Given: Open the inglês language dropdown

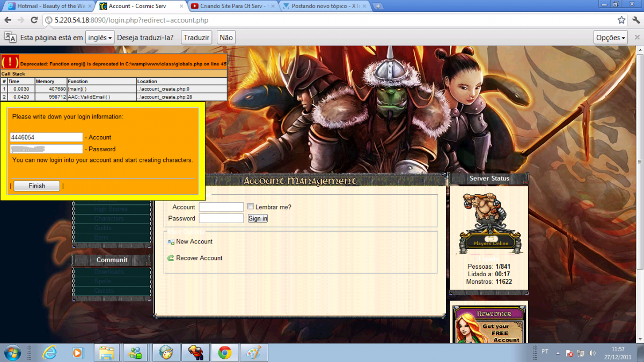Looking at the screenshot, I should click(x=100, y=38).
